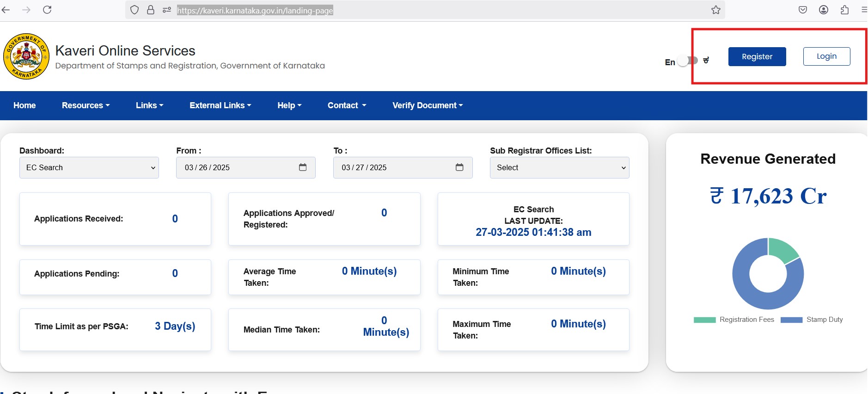868x394 pixels.
Task: Bookmark this page with the star icon
Action: tap(716, 10)
